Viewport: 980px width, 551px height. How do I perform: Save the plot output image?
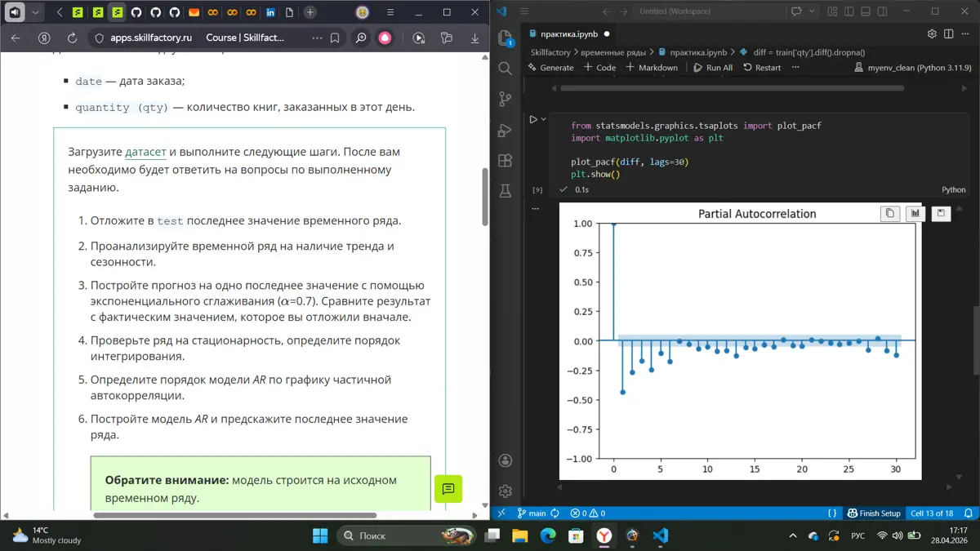coord(941,213)
